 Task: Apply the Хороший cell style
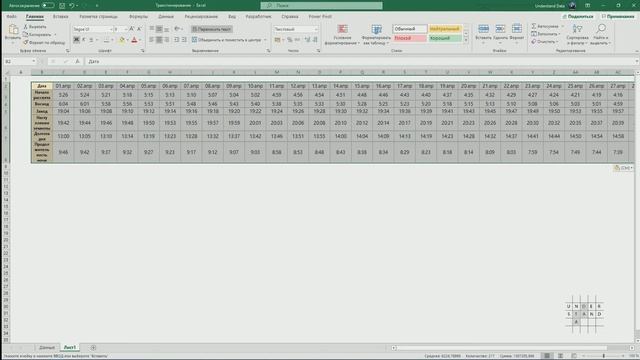pyautogui.click(x=445, y=38)
